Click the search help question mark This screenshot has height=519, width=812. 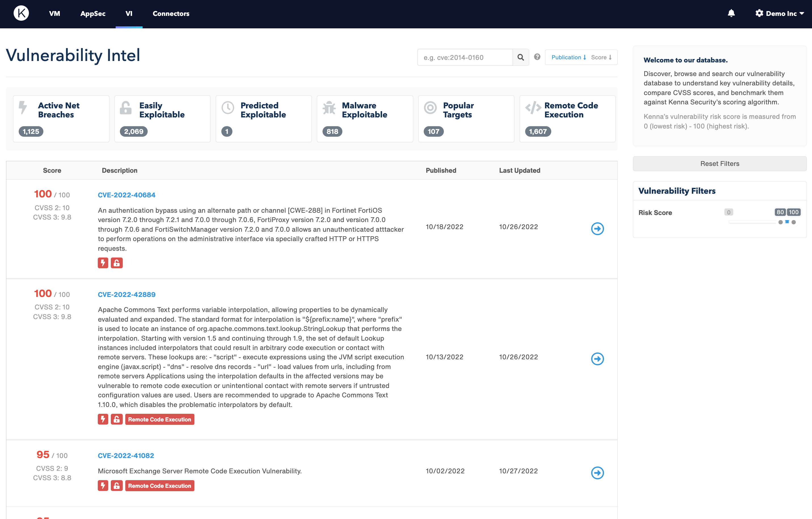pyautogui.click(x=537, y=57)
